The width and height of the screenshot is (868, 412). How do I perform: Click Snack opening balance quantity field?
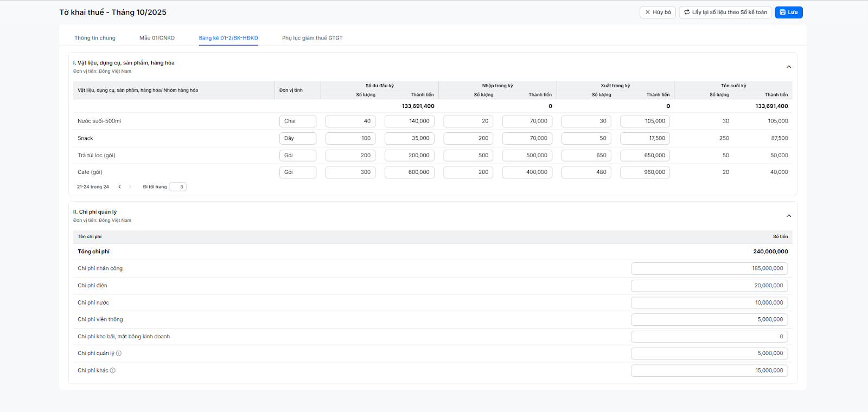[x=350, y=138]
